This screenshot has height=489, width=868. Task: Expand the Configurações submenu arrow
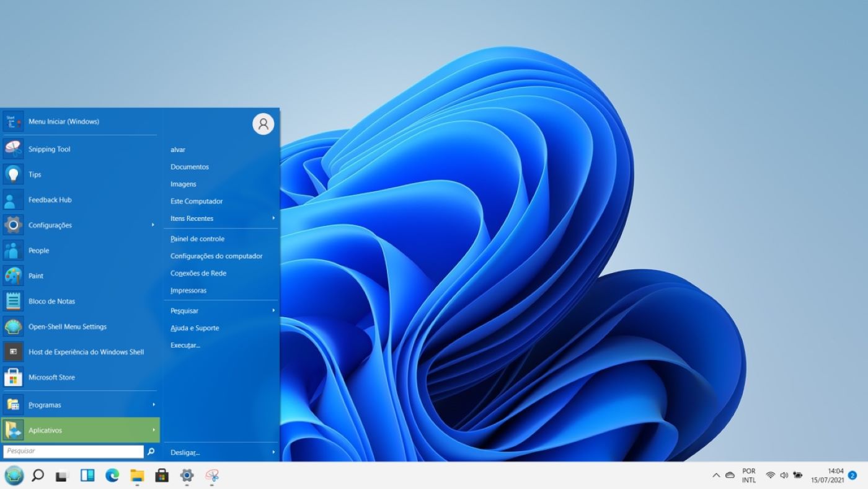click(153, 225)
